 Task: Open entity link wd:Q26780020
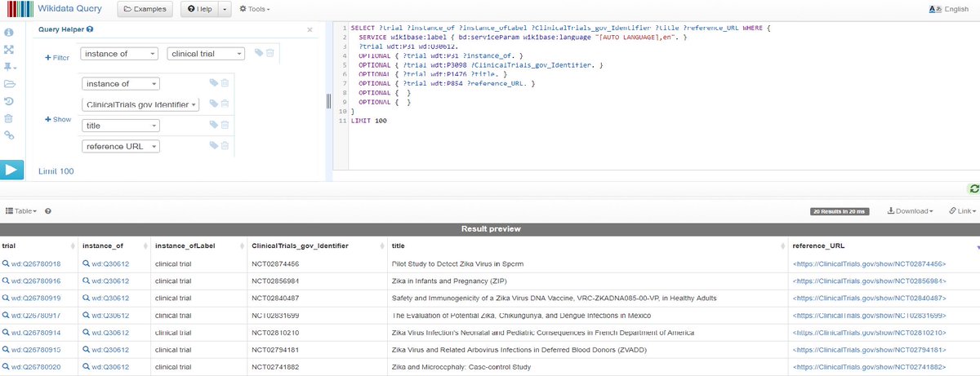36,367
